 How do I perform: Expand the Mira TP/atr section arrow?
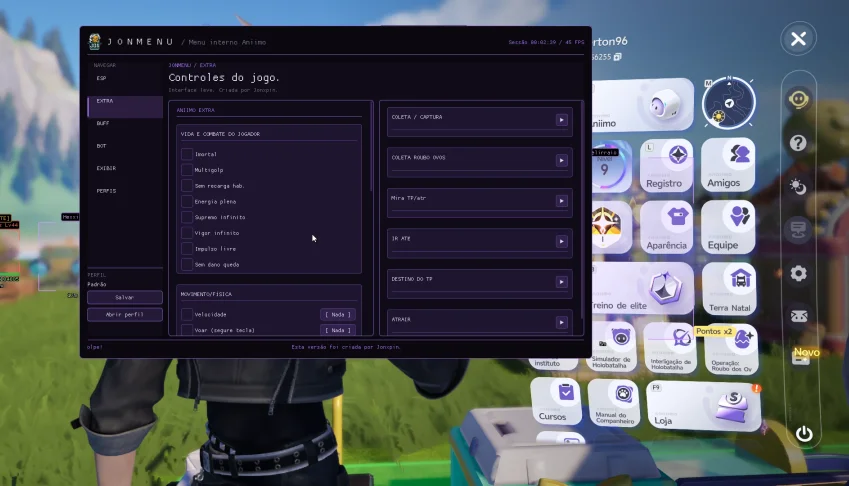(x=561, y=201)
